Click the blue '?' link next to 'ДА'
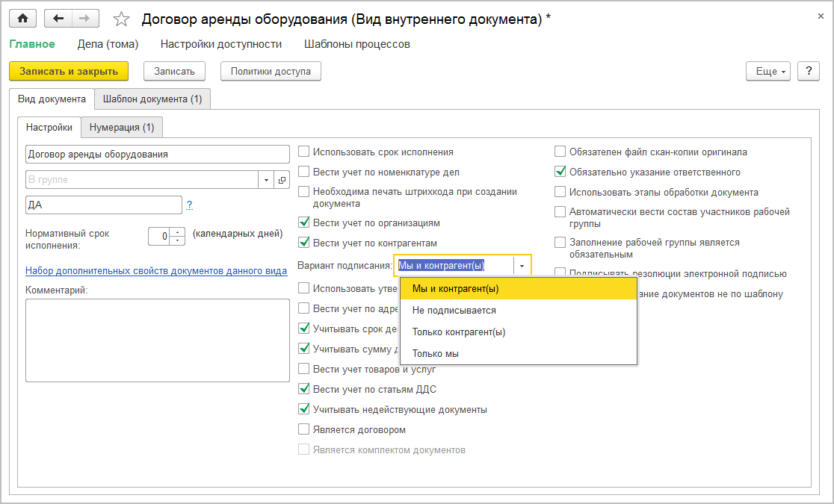The image size is (834, 504). [x=190, y=205]
